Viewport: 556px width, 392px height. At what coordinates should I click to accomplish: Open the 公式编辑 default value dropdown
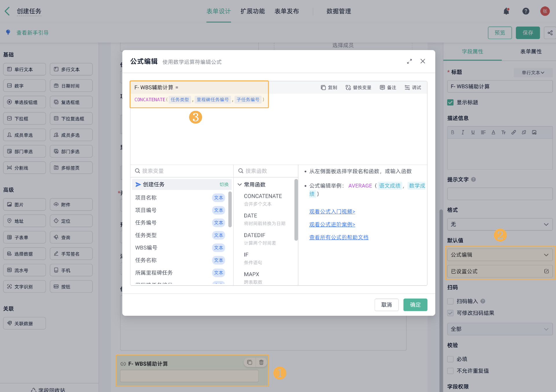(x=500, y=255)
